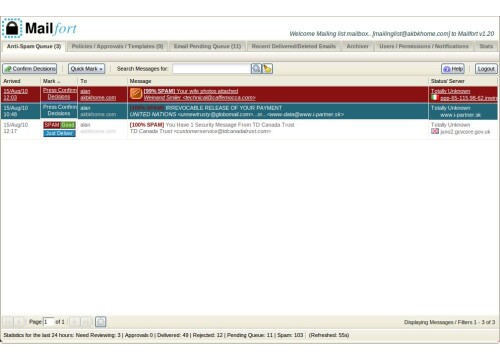Viewport: 500px width, 360px height.
Task: Click the clear search broom icon
Action: coord(267,69)
